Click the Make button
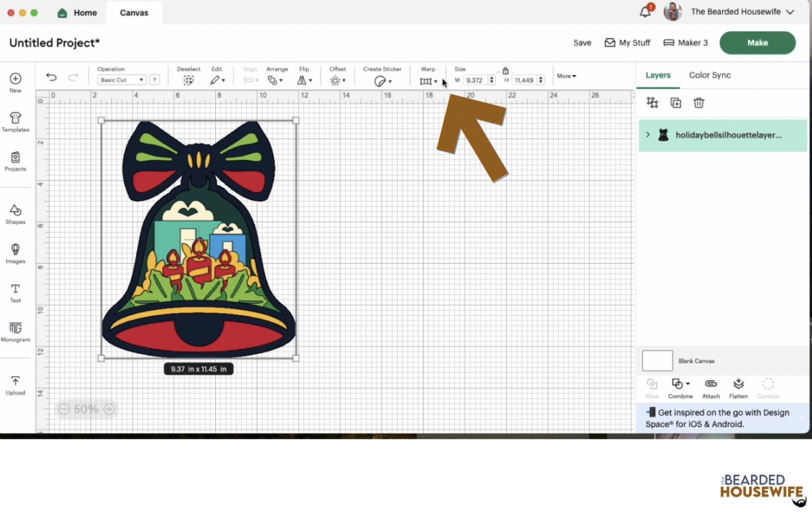This screenshot has width=812, height=516. click(757, 43)
